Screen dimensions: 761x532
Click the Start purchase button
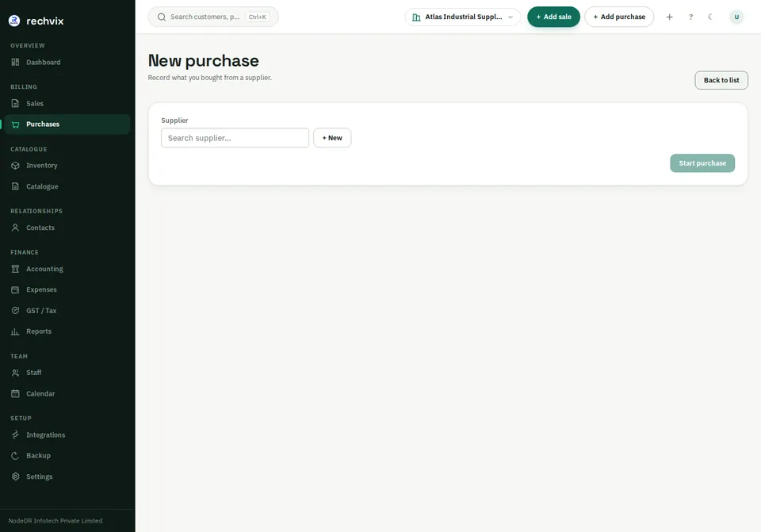pyautogui.click(x=702, y=163)
